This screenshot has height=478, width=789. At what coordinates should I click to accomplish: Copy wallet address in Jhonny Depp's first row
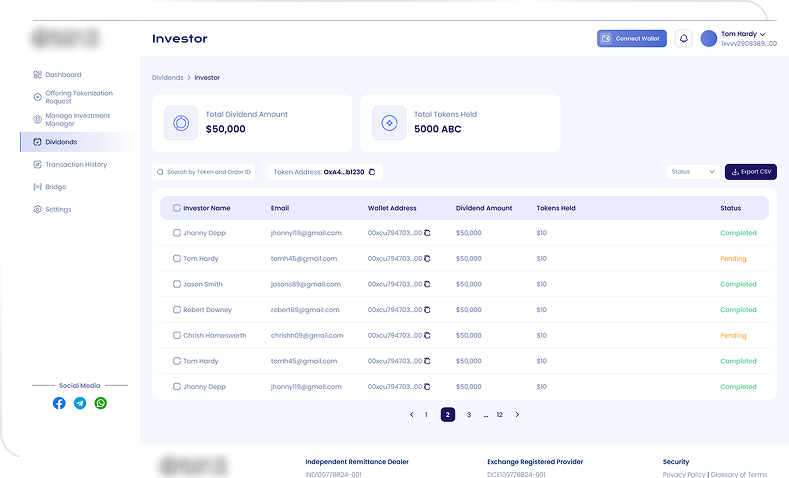point(427,233)
